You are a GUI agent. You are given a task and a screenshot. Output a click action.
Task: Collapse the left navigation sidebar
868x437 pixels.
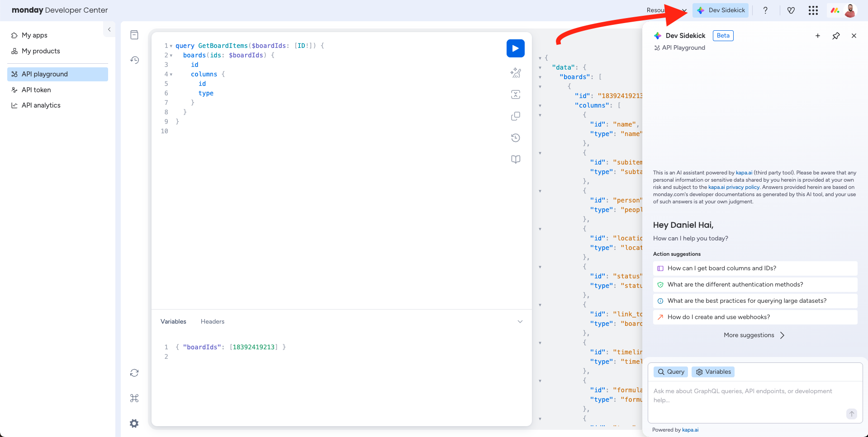(x=109, y=29)
